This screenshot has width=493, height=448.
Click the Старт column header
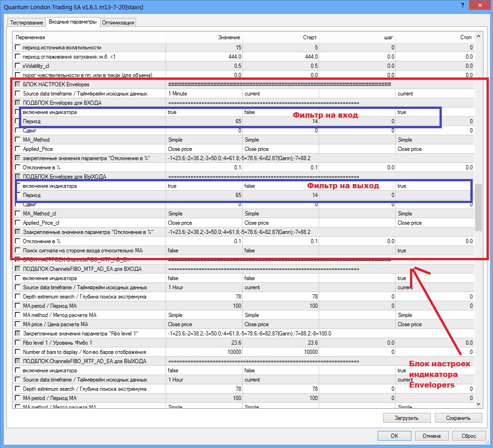(281, 37)
